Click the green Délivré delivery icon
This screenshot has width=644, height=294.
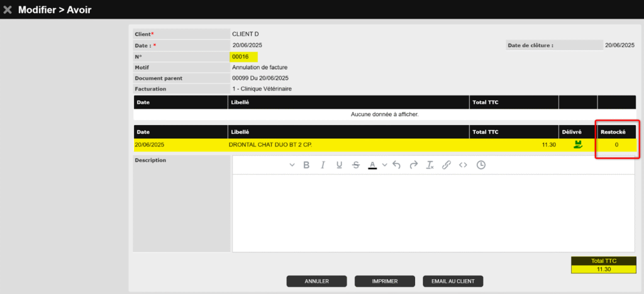pyautogui.click(x=577, y=144)
